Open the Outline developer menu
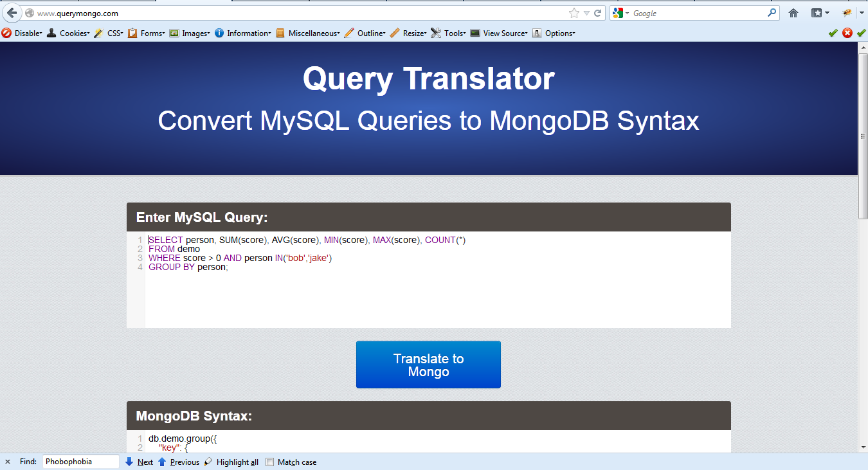This screenshot has height=470, width=868. click(365, 33)
